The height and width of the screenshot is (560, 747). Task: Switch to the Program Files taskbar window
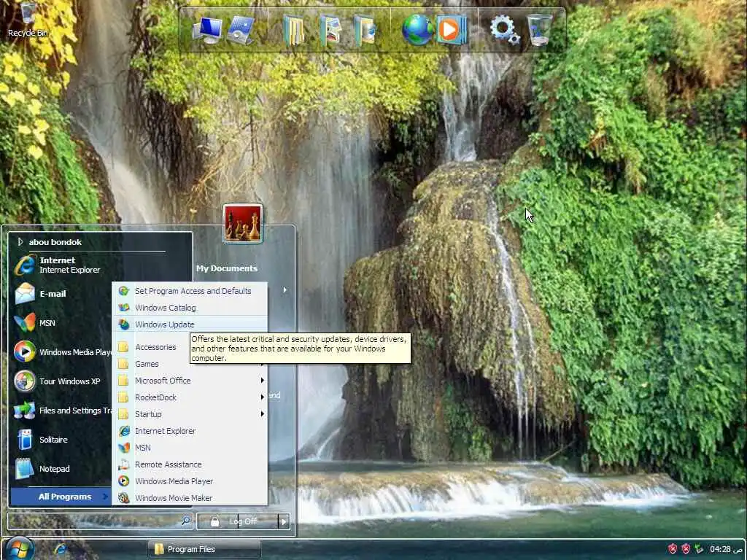tap(204, 549)
